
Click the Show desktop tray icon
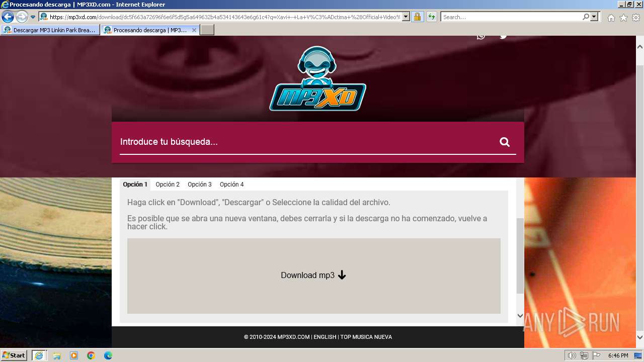point(638,355)
